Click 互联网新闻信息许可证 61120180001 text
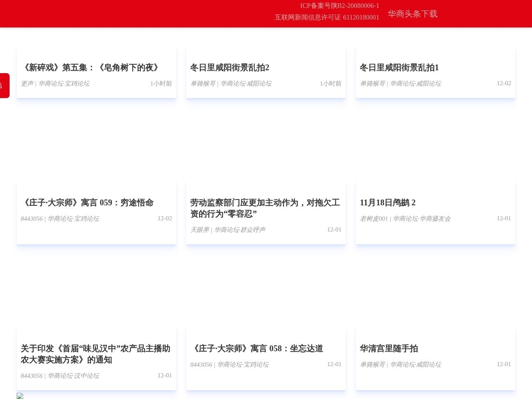Viewport: 532px width, 399px height. 327,17
